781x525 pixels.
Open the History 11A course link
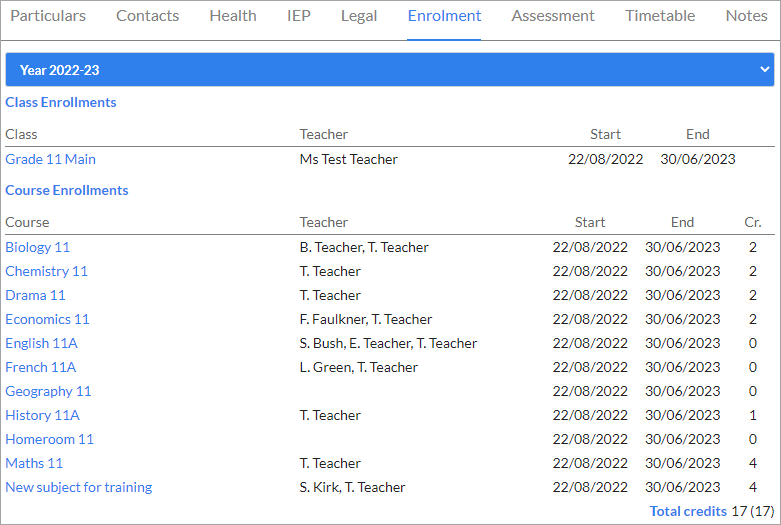[42, 415]
